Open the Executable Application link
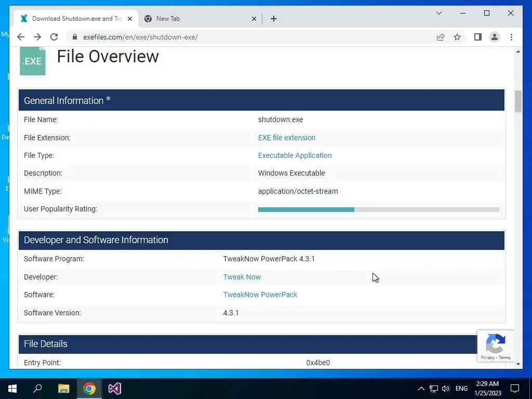This screenshot has height=399, width=532. 295,155
